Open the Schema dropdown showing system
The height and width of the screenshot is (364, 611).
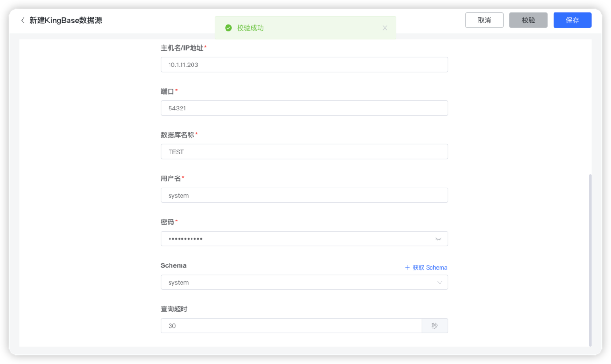tap(305, 283)
